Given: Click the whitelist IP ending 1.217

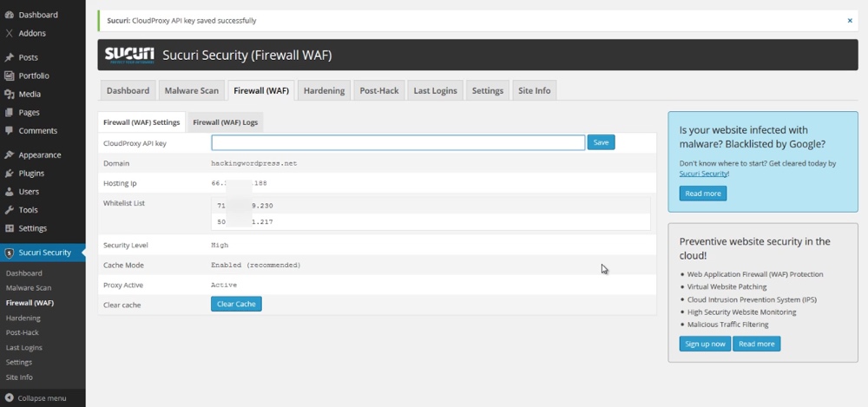Looking at the screenshot, I should [x=245, y=222].
